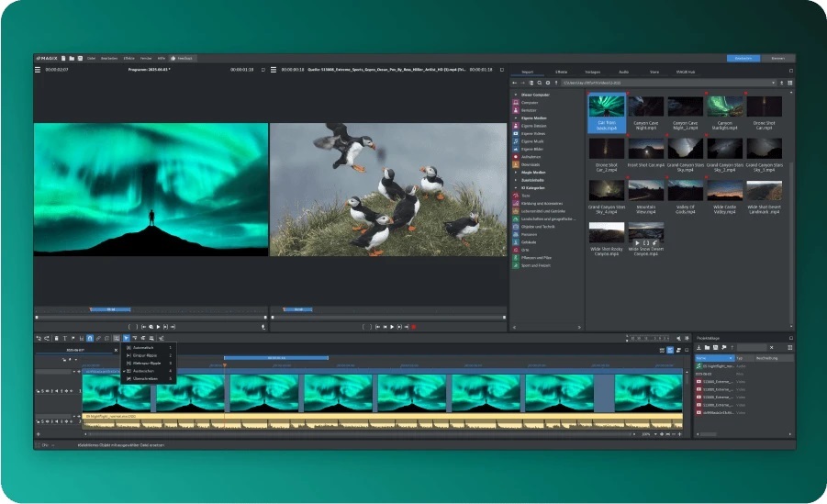Screen dimensions: 827x504
Task: Select the text title tool in the timeline toolbar
Action: click(x=64, y=339)
